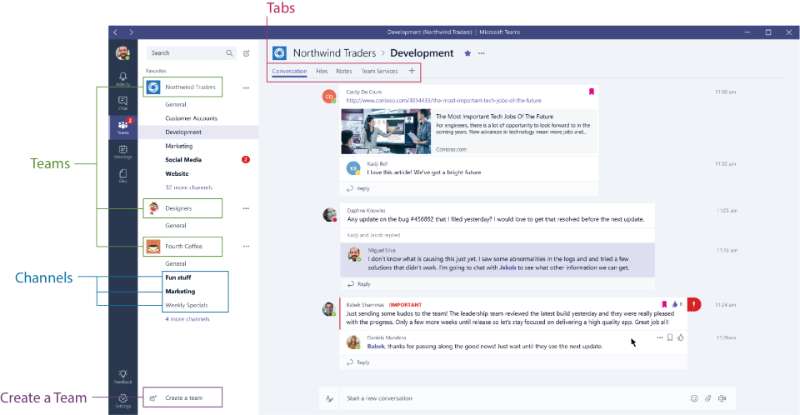The width and height of the screenshot is (800, 415).
Task: Open the General channel under Designers
Action: coord(176,225)
